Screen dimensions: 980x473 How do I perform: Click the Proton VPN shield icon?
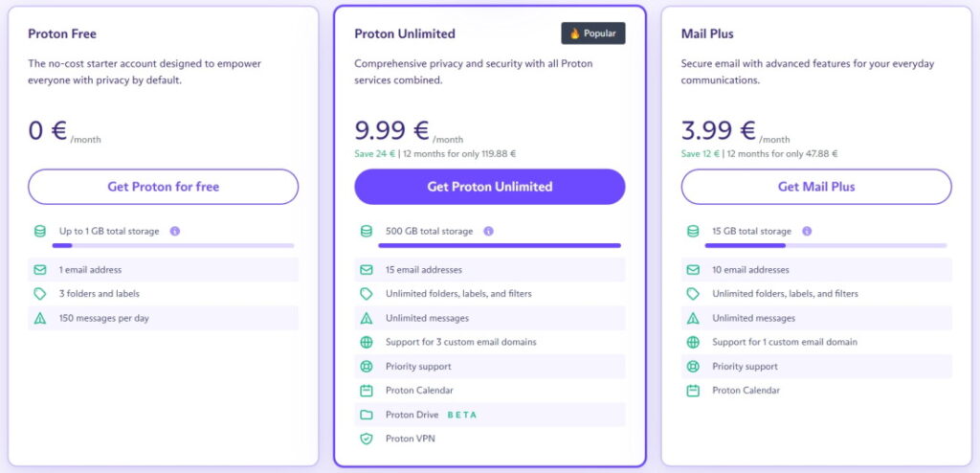[366, 439]
